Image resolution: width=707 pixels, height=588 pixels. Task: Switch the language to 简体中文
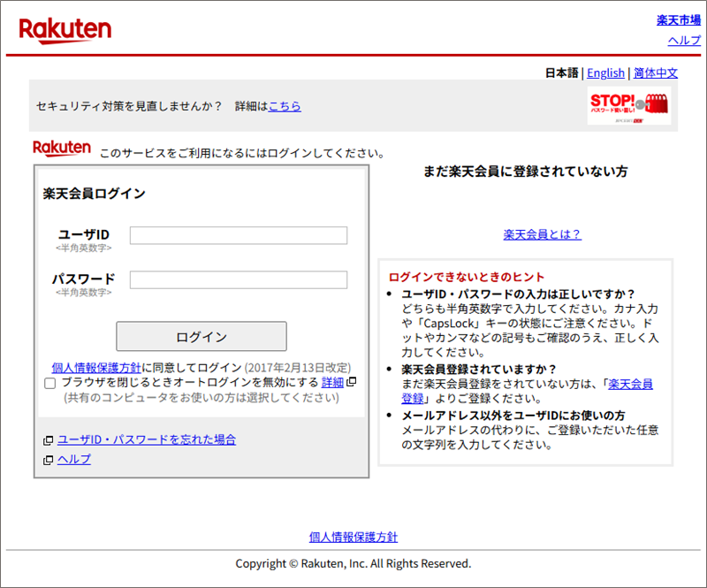tap(655, 73)
